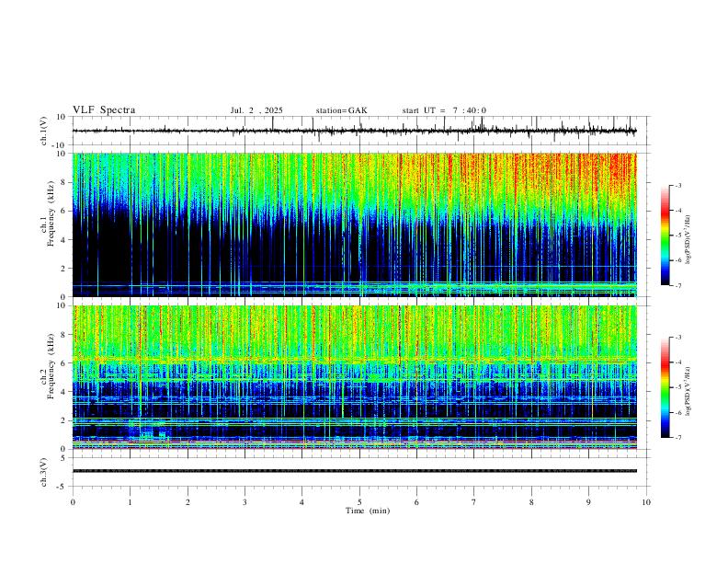The image size is (728, 563).
Task: Click the '-7' label on lower colorbar
Action: point(677,438)
